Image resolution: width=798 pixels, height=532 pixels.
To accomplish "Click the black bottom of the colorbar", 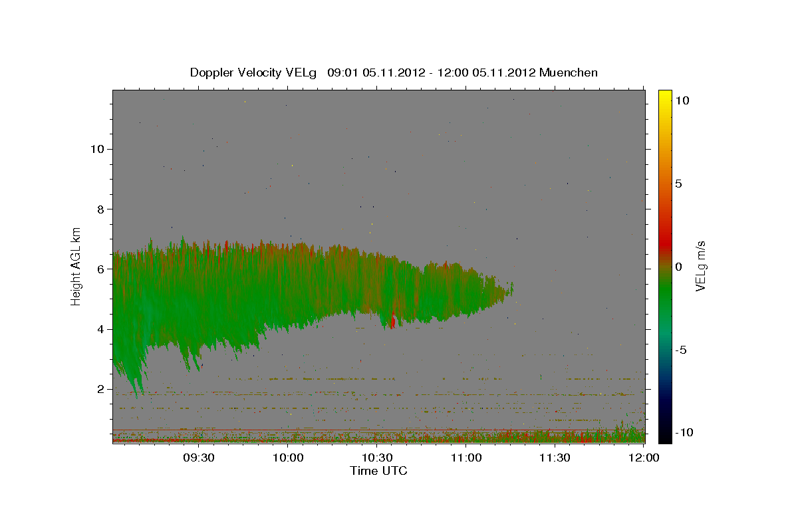I will tap(664, 436).
